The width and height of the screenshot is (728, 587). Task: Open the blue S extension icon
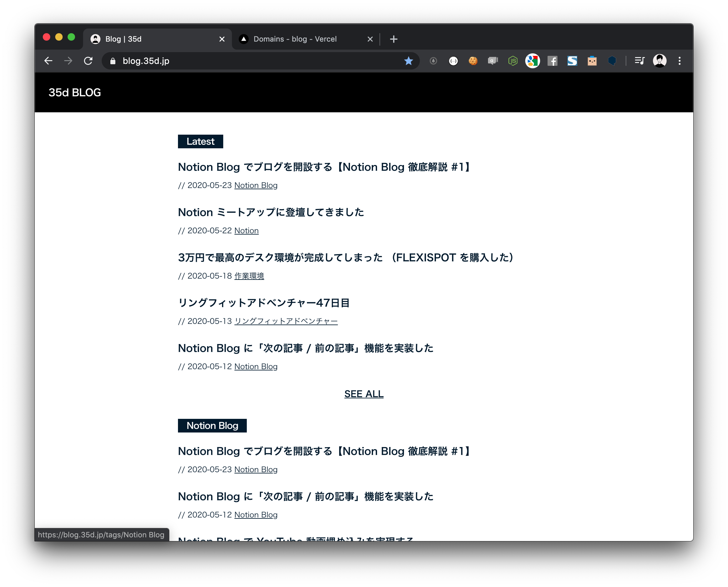(x=572, y=61)
